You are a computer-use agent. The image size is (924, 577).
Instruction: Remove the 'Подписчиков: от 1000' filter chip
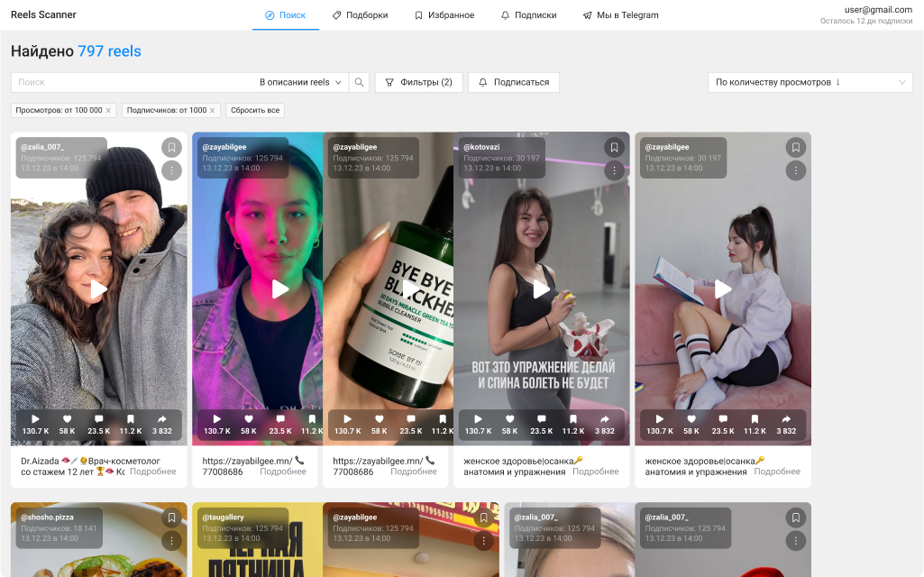tap(213, 110)
